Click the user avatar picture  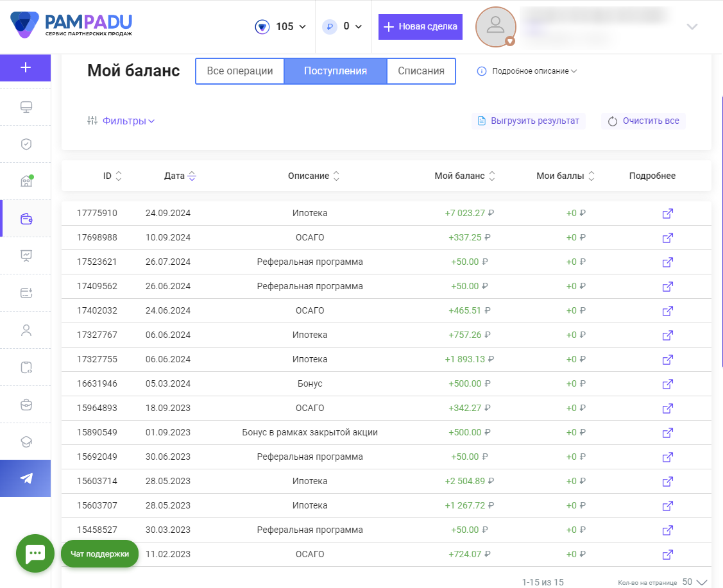click(x=496, y=27)
